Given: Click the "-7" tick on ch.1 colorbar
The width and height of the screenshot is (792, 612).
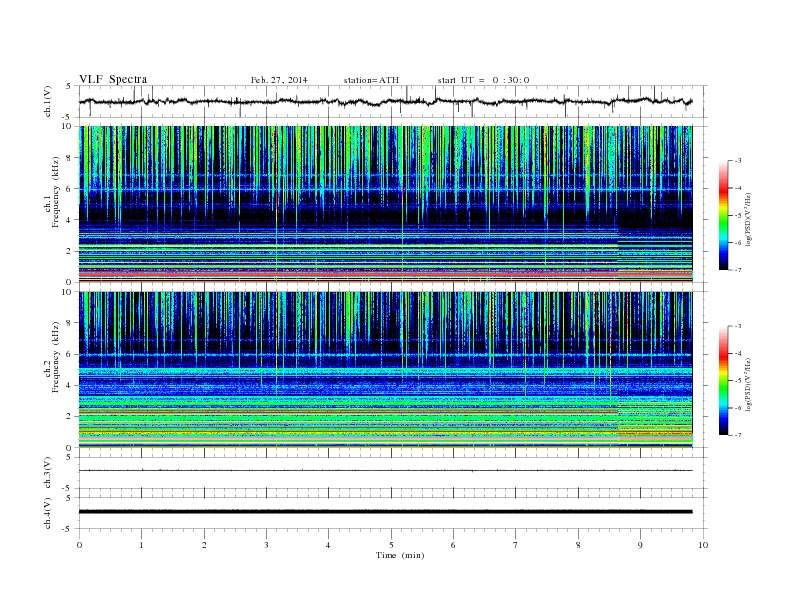Looking at the screenshot, I should coord(738,270).
